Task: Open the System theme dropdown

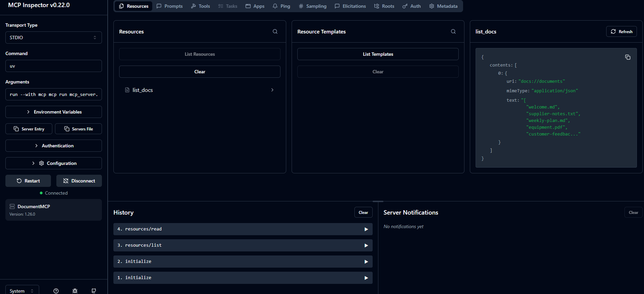Action: coord(22,291)
